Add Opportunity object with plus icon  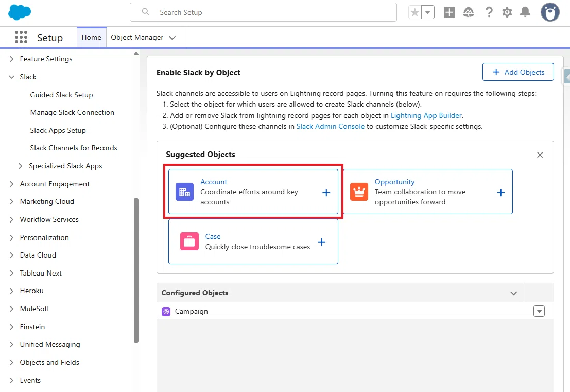(x=500, y=192)
